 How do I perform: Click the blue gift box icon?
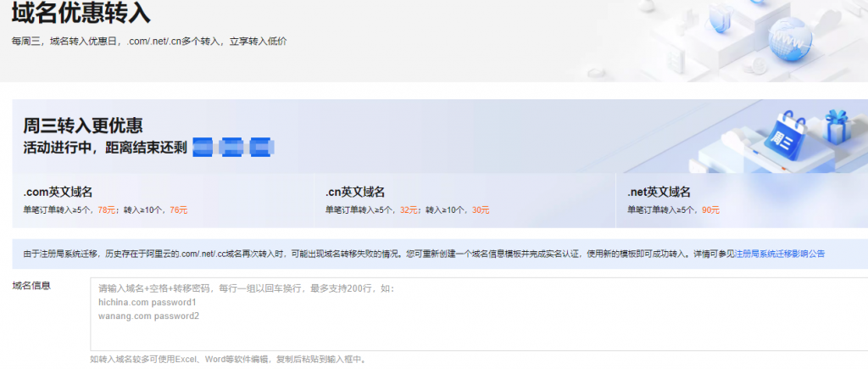point(837,127)
